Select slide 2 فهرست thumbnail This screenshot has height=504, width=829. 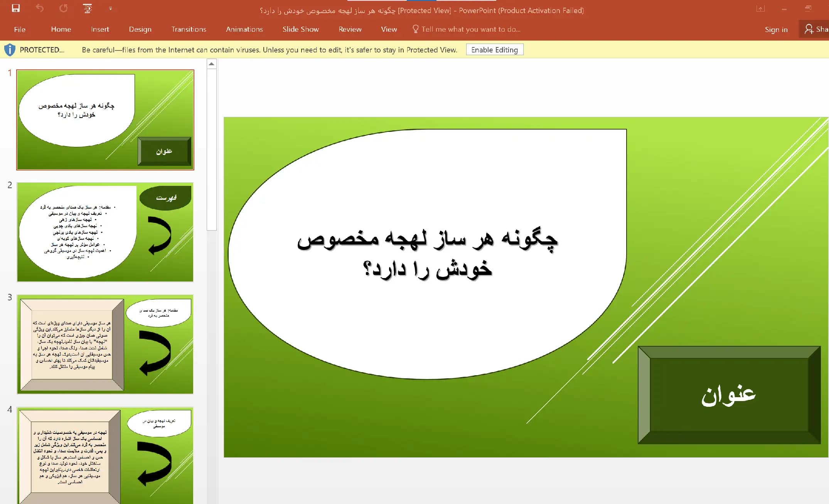coord(105,232)
